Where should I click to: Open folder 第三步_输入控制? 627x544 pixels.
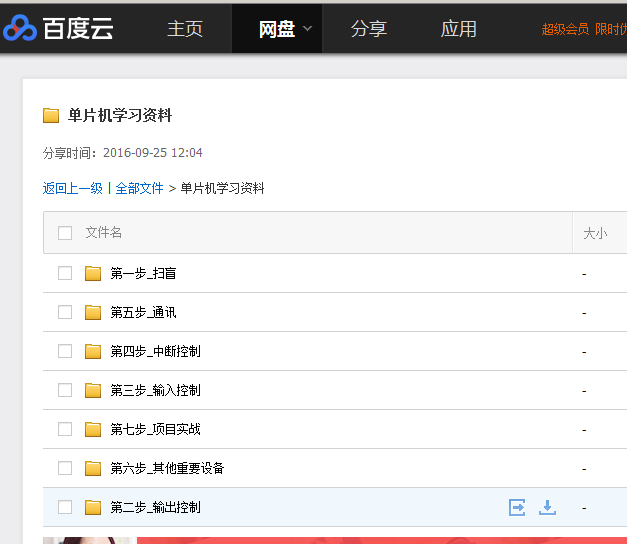tap(156, 390)
